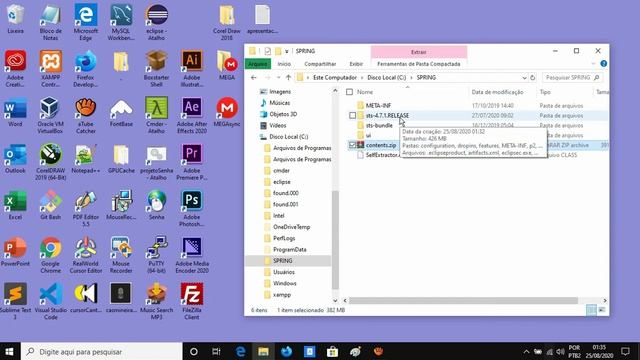Launch the Google Chrome desktop shortcut
The height and width of the screenshot is (360, 640).
click(x=51, y=255)
